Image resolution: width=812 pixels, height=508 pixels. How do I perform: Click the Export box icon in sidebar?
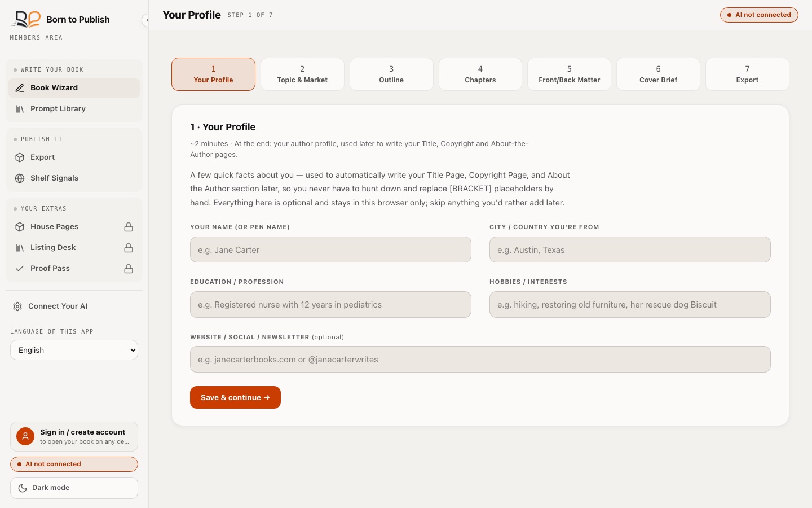click(x=20, y=157)
